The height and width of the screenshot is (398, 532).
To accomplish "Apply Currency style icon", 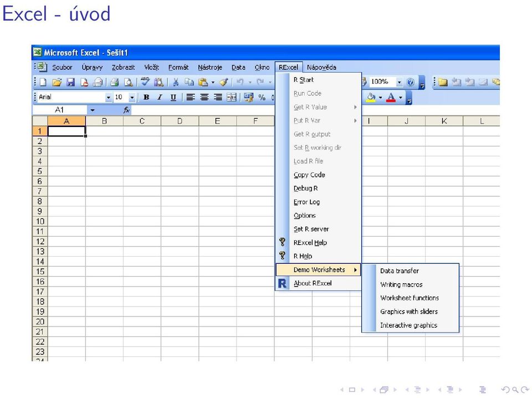I will coord(248,97).
